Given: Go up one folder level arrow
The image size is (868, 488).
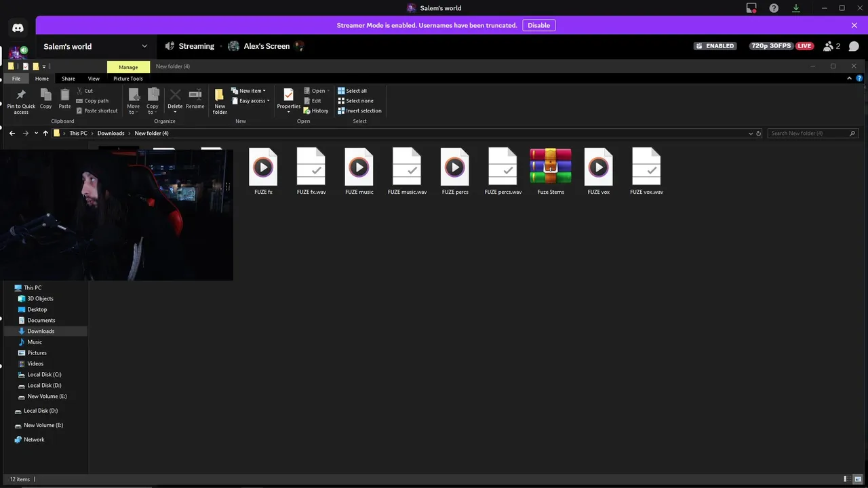Looking at the screenshot, I should tap(45, 134).
